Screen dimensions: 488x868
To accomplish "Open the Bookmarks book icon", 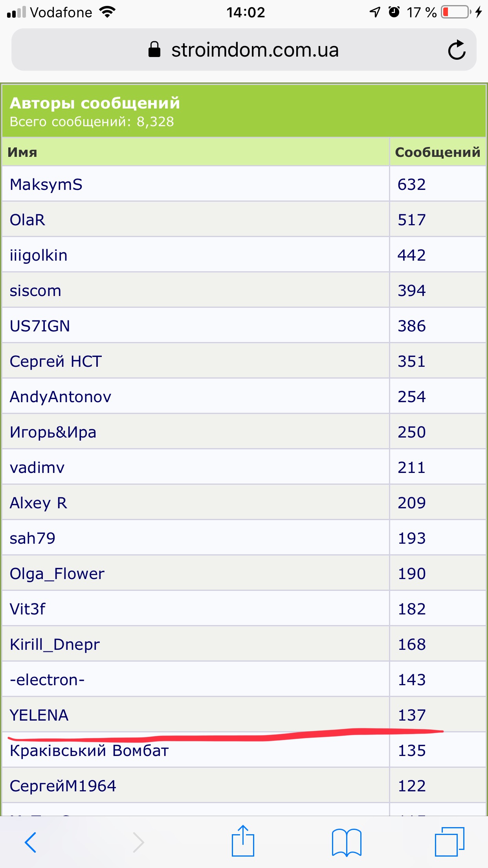I will pos(347,842).
